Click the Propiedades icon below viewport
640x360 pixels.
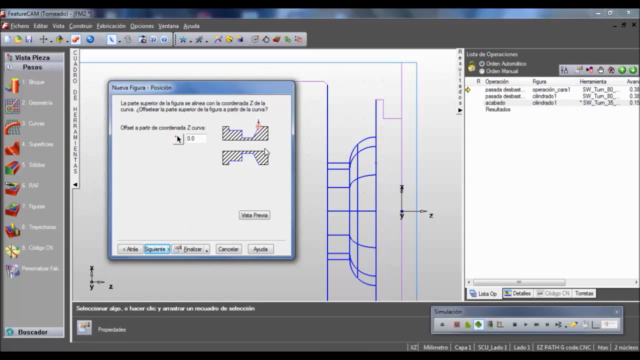coord(84,328)
